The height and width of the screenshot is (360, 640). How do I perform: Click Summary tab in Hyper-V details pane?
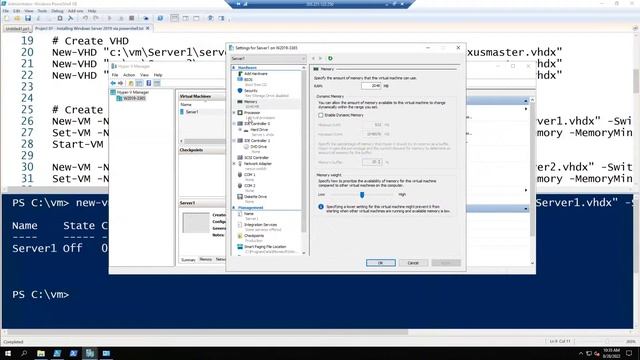[x=189, y=260]
